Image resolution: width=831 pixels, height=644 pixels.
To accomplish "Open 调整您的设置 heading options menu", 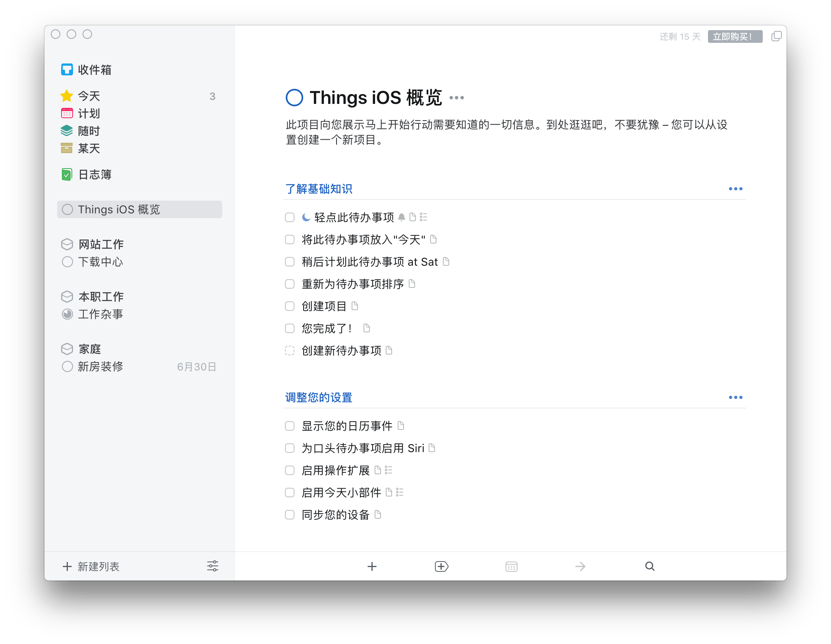I will pos(735,397).
